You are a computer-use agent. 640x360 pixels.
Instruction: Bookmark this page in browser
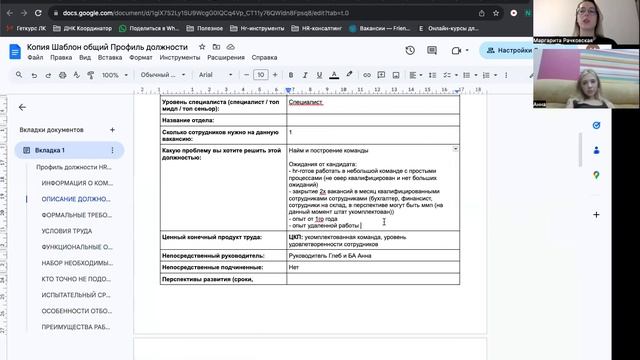coord(496,13)
